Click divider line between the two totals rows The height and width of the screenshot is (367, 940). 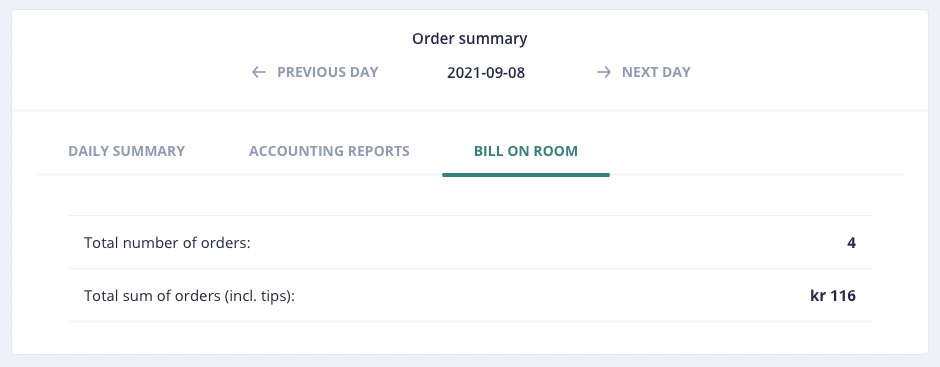(469, 269)
